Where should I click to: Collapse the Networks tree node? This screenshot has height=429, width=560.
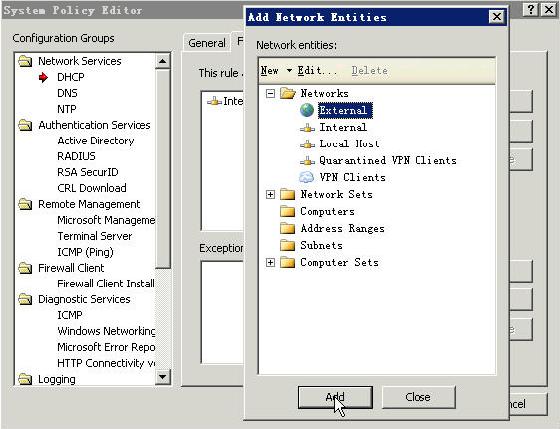click(x=270, y=94)
